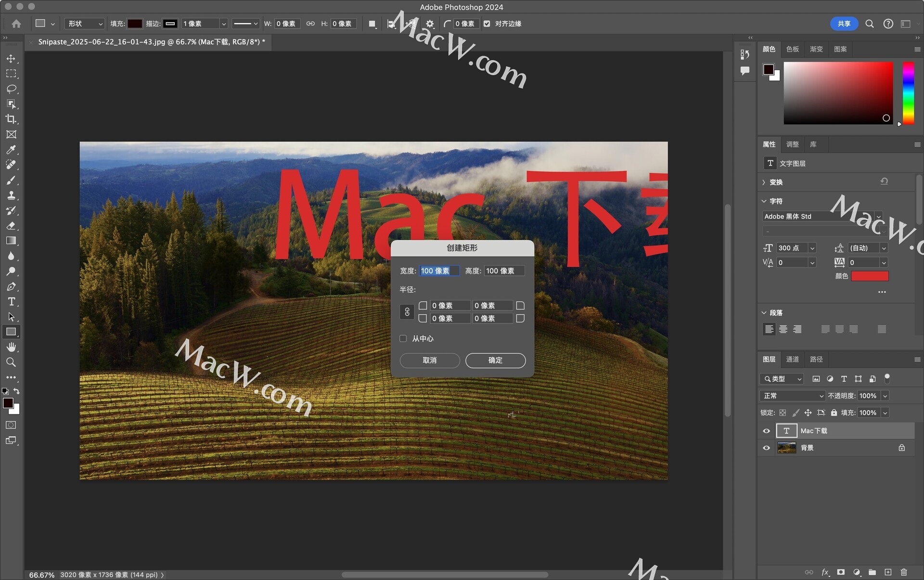
Task: Open the 不透明度 100% dropdown arrow
Action: pyautogui.click(x=885, y=396)
